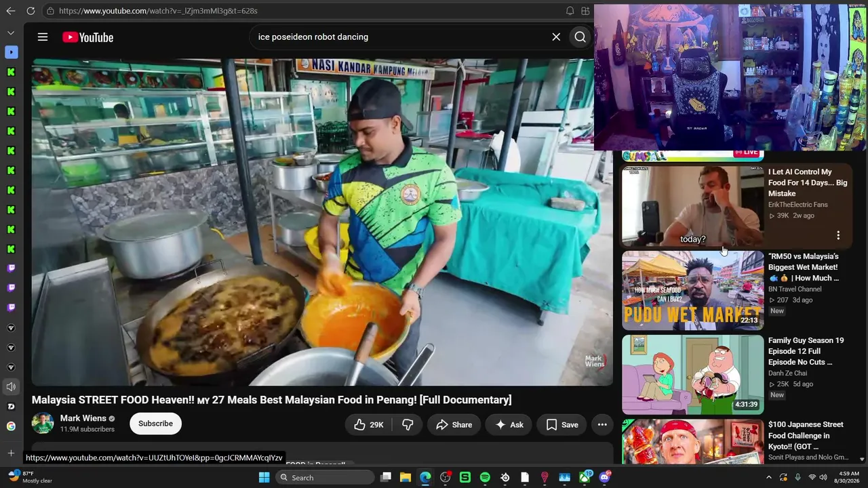Open the Pudu Wet Market video thumbnail
The image size is (868, 488).
[692, 291]
